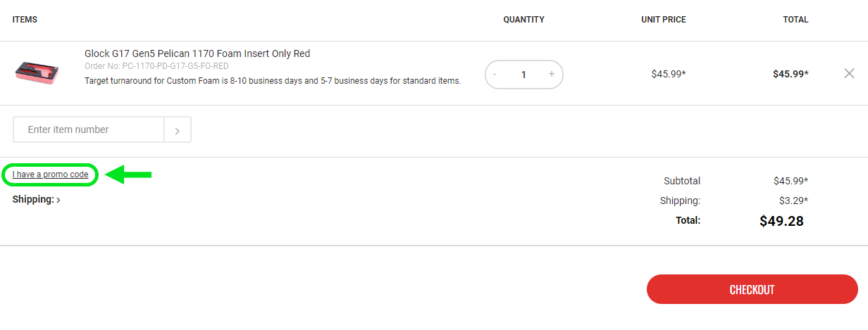Image resolution: width=868 pixels, height=330 pixels.
Task: Expand the Shipping options chevron
Action: coord(58,200)
